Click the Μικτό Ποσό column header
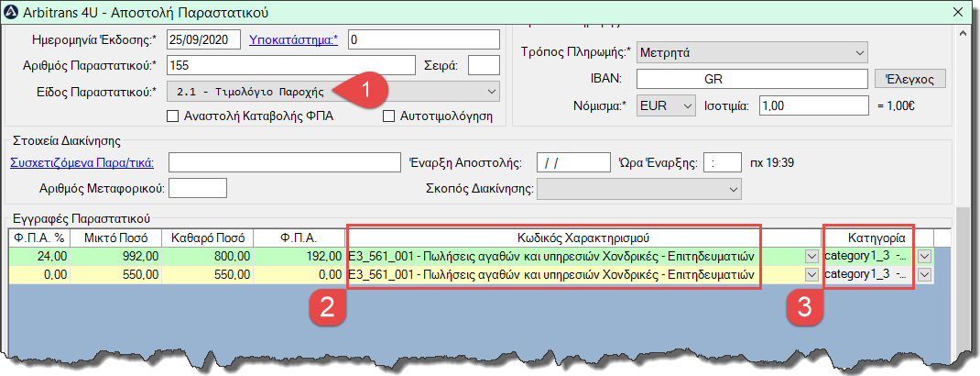Viewport: 980px width, 376px height. tap(114, 238)
